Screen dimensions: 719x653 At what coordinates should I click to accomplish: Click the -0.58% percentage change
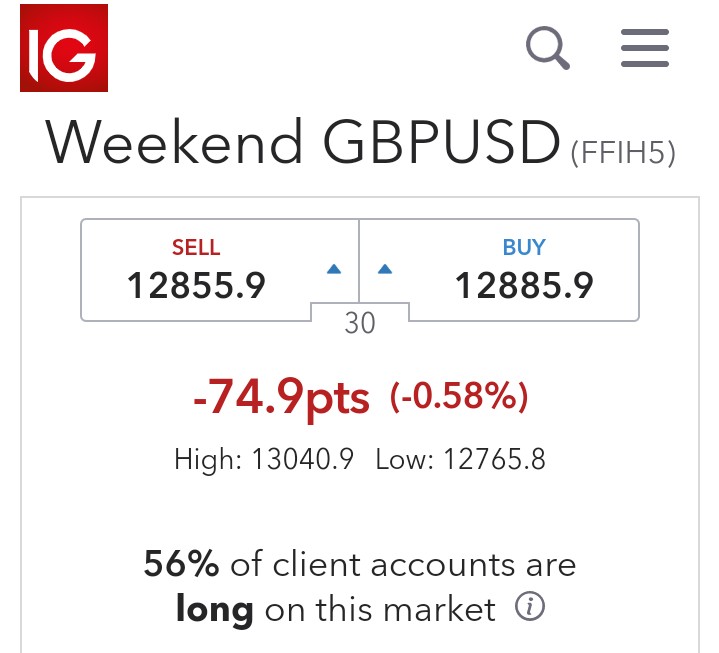click(x=459, y=396)
